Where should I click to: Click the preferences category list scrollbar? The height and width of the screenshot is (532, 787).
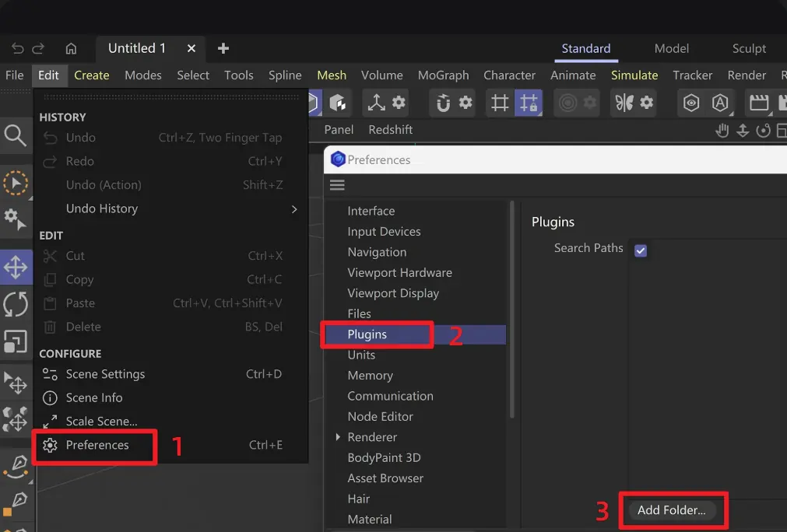512,310
